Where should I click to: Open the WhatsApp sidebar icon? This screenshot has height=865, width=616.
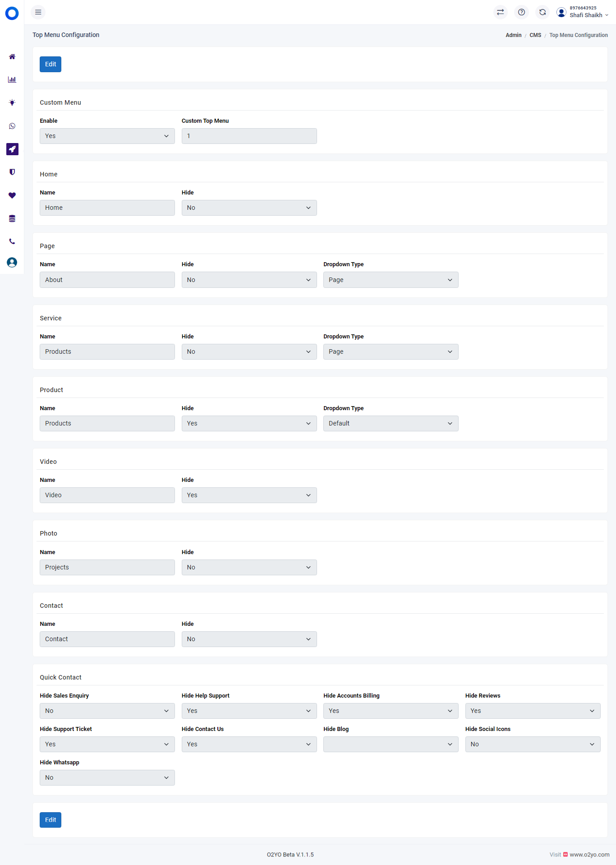pos(12,126)
